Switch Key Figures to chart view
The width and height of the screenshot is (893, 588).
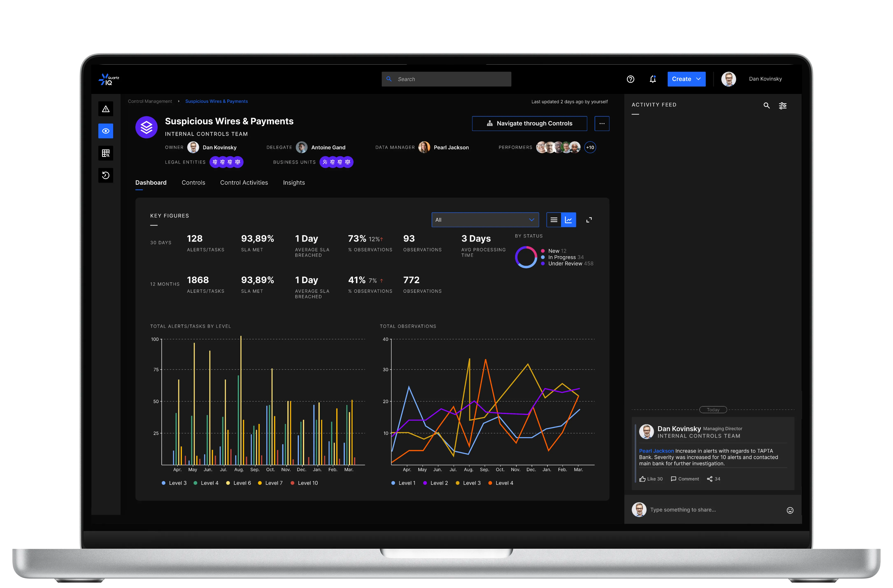[569, 220]
